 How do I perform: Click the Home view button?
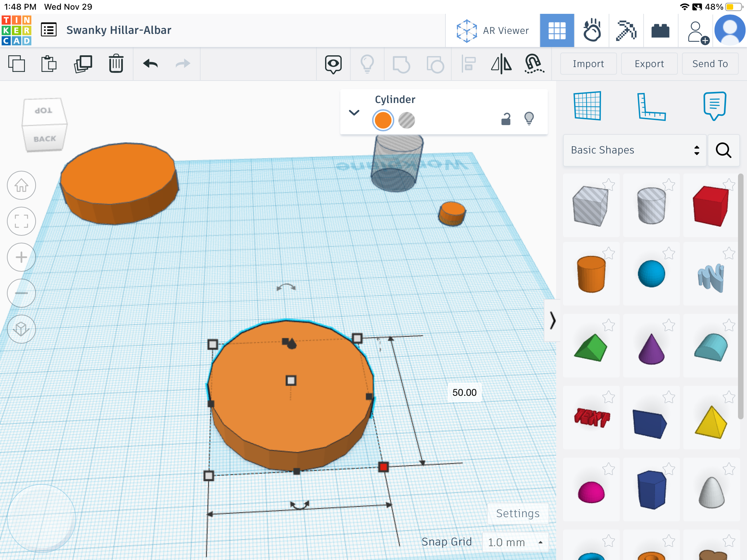pyautogui.click(x=21, y=185)
